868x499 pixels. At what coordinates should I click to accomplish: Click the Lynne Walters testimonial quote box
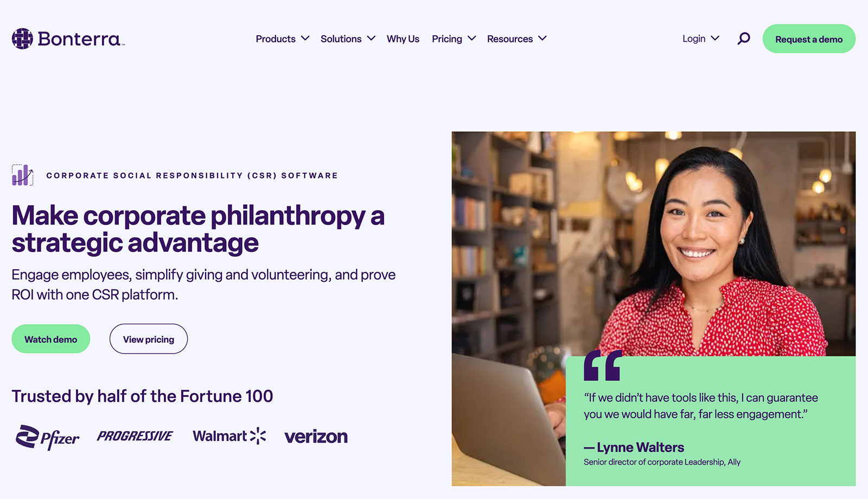tap(711, 421)
